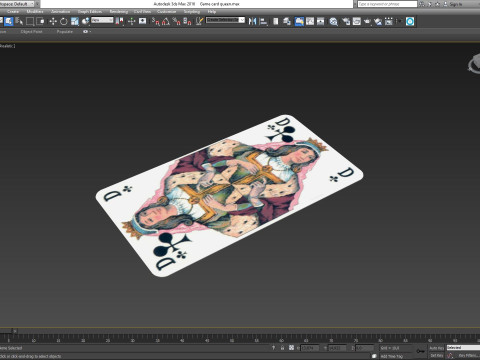Screen dimensions: 480x360
Task: Open the Reference Coordinate System dropdown
Action: [102, 20]
